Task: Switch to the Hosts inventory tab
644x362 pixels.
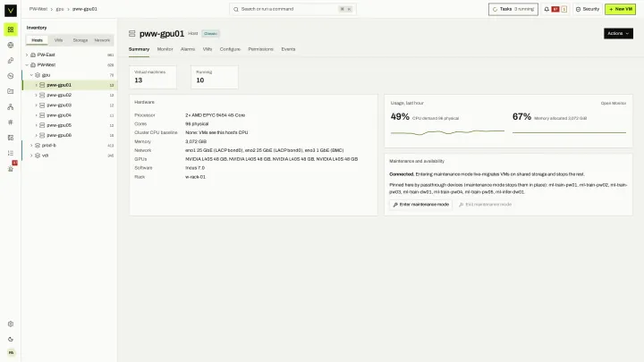Action: coord(37,40)
